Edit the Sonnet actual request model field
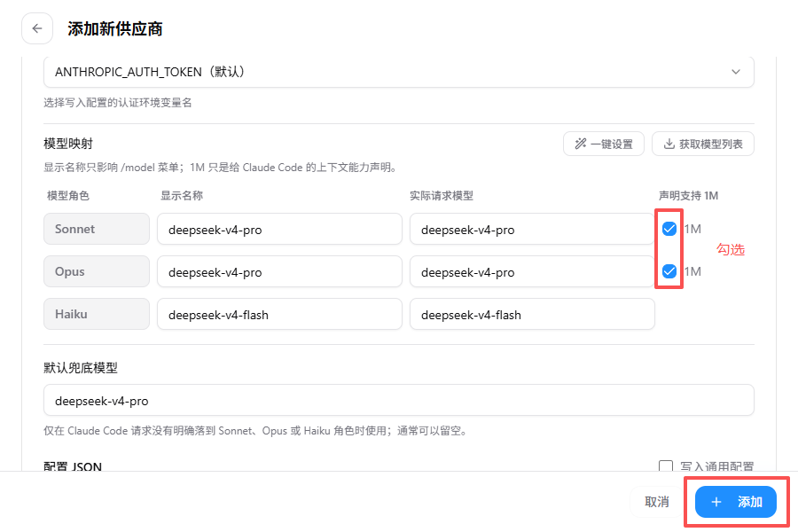 click(532, 229)
